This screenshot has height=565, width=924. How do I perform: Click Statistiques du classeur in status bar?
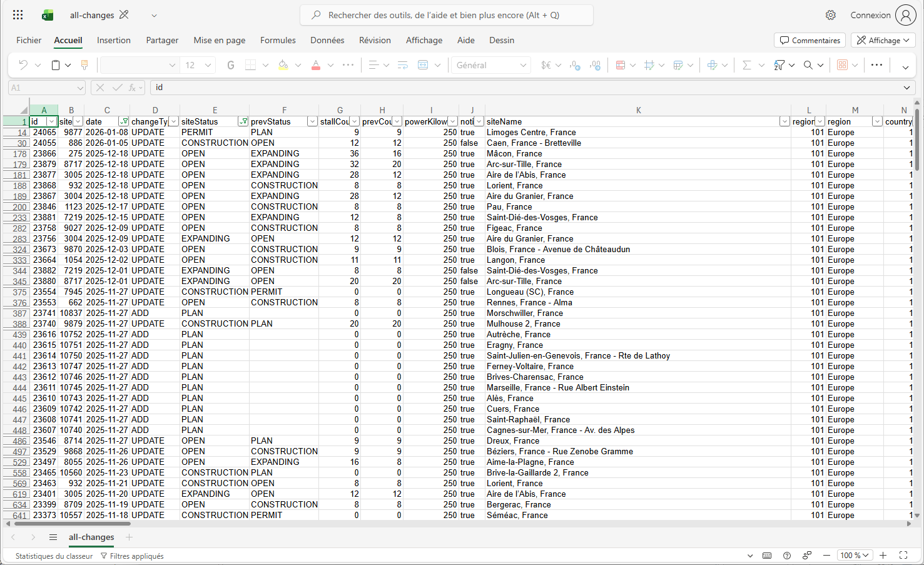54,556
